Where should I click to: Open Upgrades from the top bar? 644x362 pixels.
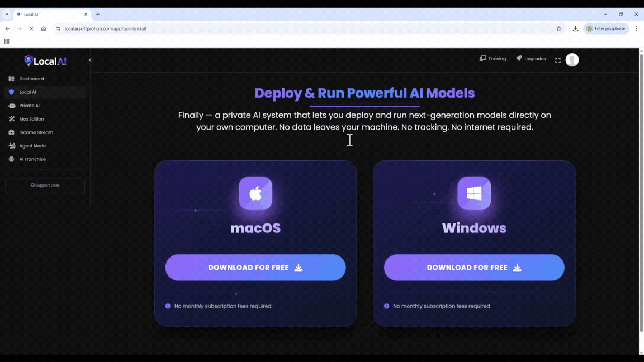(x=531, y=59)
